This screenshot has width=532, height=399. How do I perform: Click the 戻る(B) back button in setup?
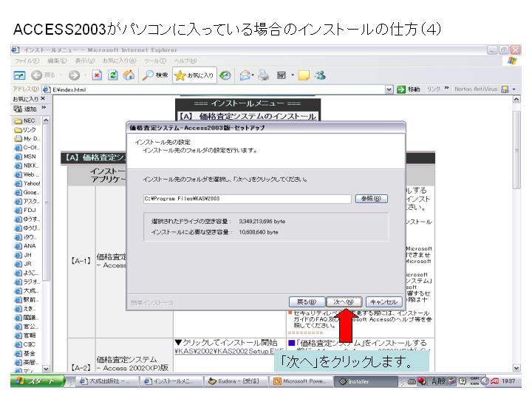pos(307,301)
